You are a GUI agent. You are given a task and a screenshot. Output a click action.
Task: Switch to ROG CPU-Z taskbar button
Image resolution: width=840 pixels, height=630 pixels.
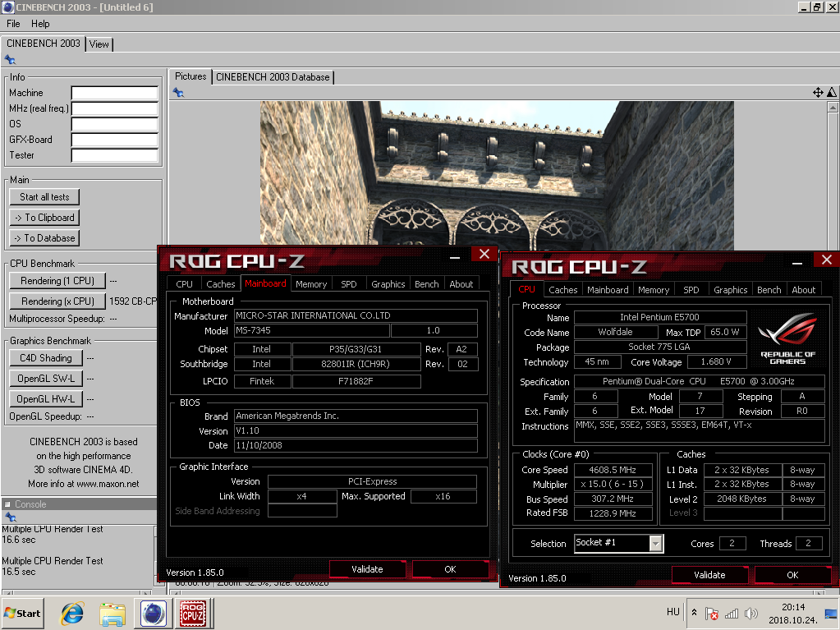[193, 613]
